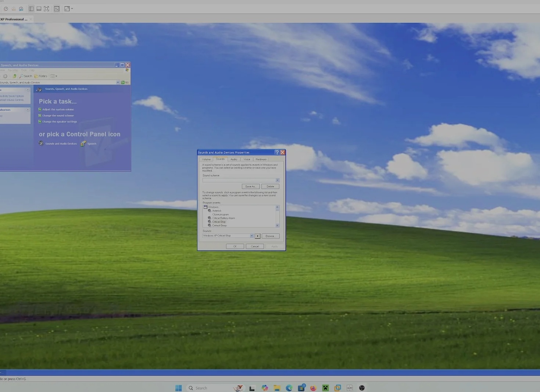Expand the Explorer address bar dropdown

tap(118, 82)
